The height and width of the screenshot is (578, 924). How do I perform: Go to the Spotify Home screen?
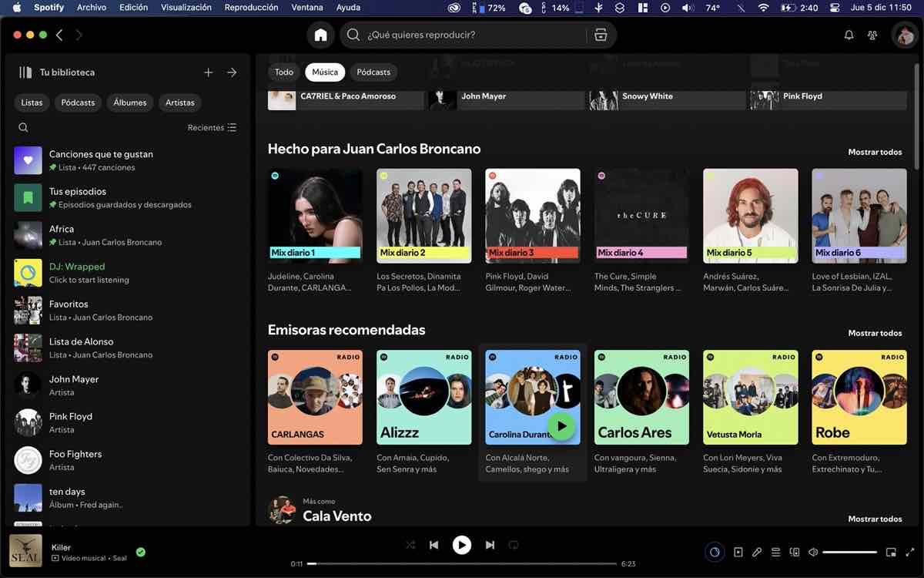click(x=320, y=35)
